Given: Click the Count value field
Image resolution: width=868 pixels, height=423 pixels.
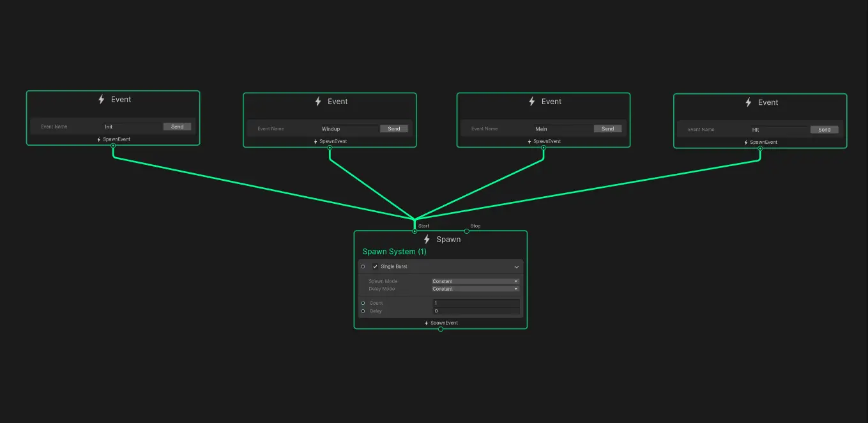Looking at the screenshot, I should point(476,303).
